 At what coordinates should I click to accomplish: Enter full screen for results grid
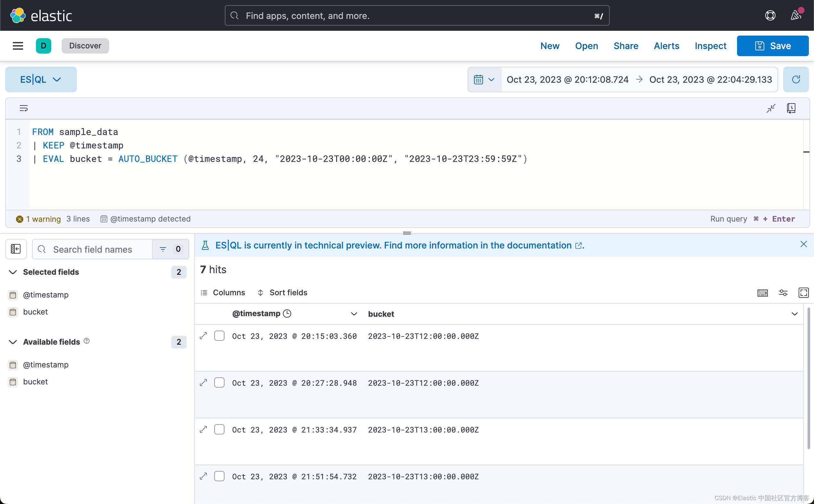[x=803, y=293]
